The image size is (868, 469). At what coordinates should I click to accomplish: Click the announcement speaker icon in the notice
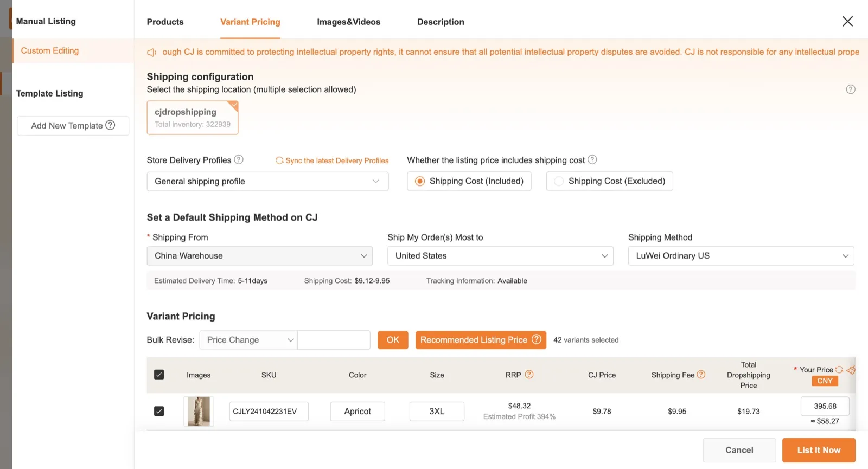(x=152, y=53)
